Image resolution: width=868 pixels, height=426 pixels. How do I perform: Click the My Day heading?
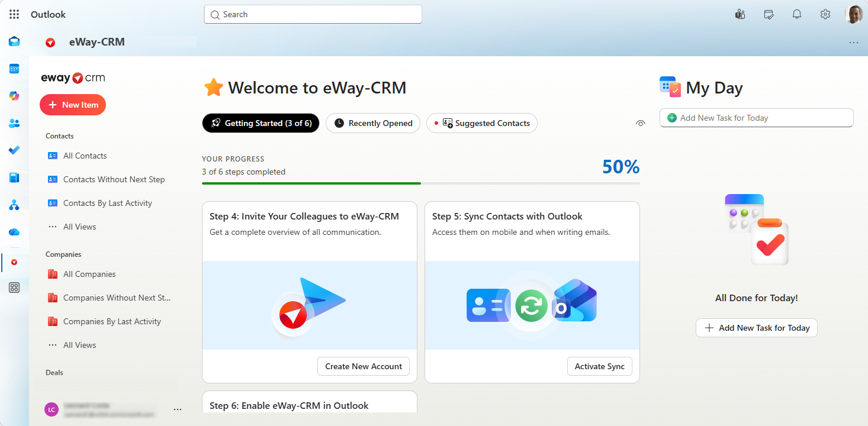pos(714,88)
